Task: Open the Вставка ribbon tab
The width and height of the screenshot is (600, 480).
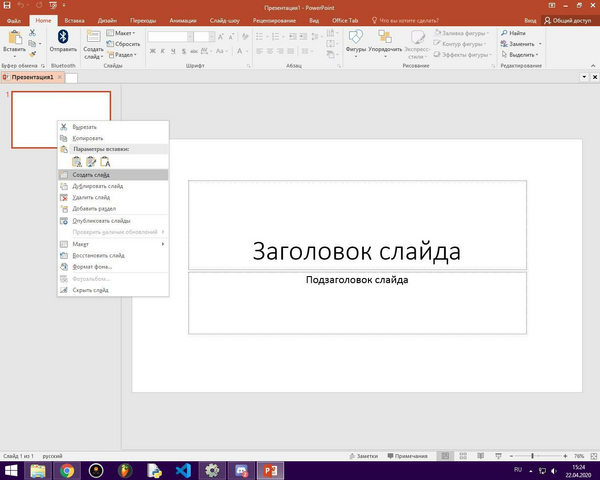Action: tap(74, 21)
